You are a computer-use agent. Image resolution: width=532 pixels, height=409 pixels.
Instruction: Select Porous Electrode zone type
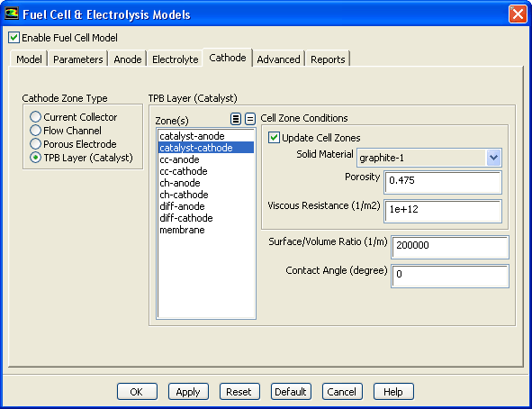(35, 144)
